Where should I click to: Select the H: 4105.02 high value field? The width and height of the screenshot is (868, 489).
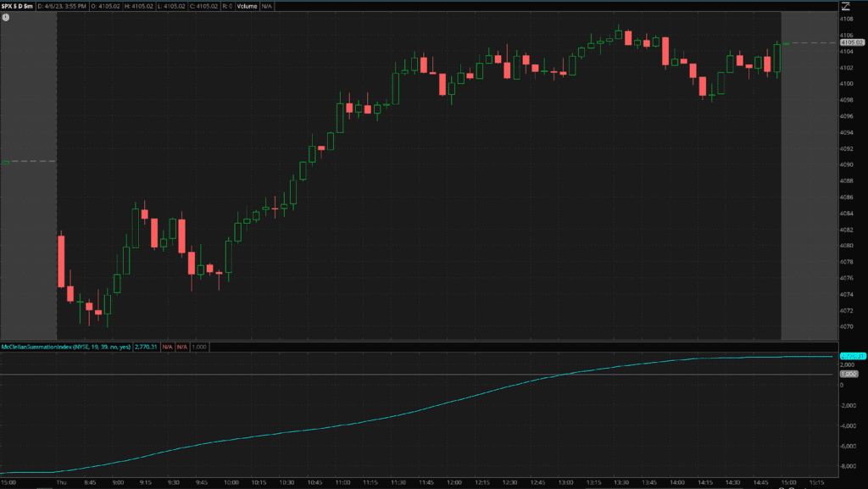point(140,5)
